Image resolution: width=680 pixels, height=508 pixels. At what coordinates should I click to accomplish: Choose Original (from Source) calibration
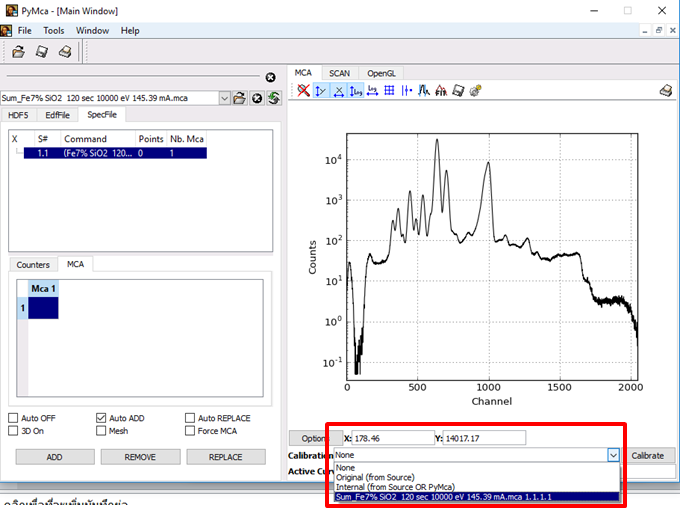(x=477, y=477)
